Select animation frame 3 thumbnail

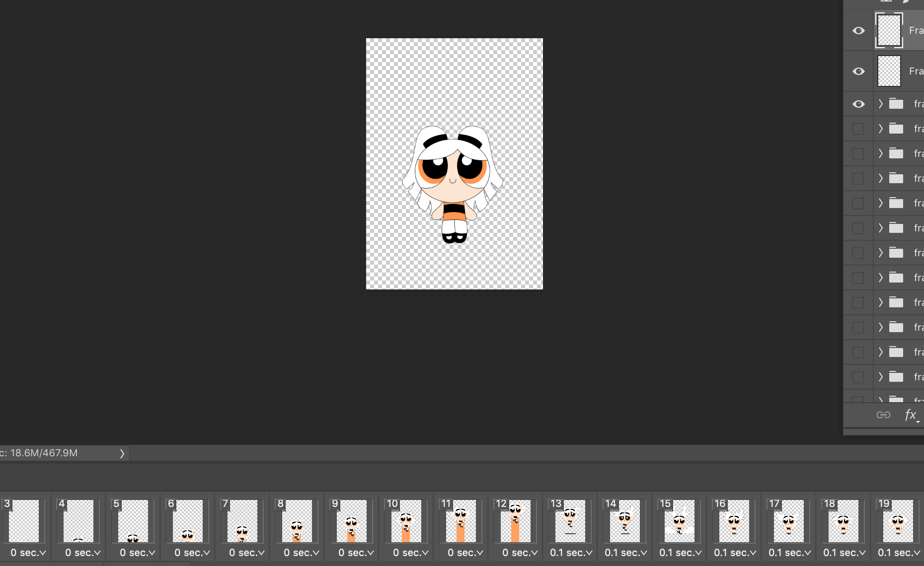click(x=24, y=521)
